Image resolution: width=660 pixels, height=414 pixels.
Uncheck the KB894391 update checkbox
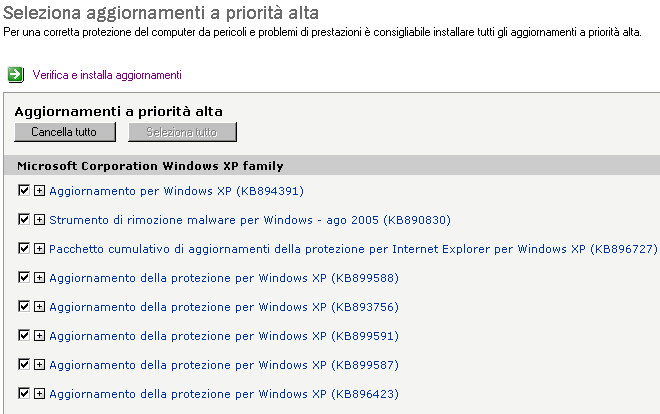click(x=24, y=190)
